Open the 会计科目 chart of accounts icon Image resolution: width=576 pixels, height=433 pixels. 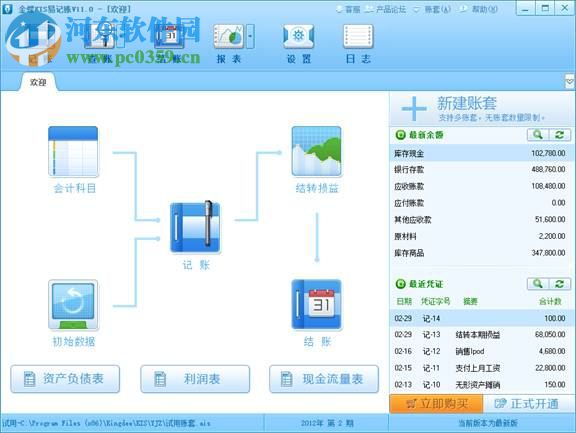click(x=73, y=151)
